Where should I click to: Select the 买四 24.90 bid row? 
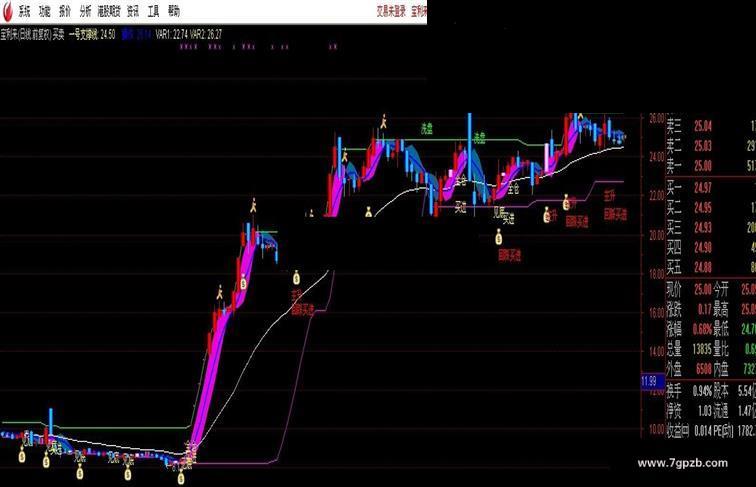point(711,247)
